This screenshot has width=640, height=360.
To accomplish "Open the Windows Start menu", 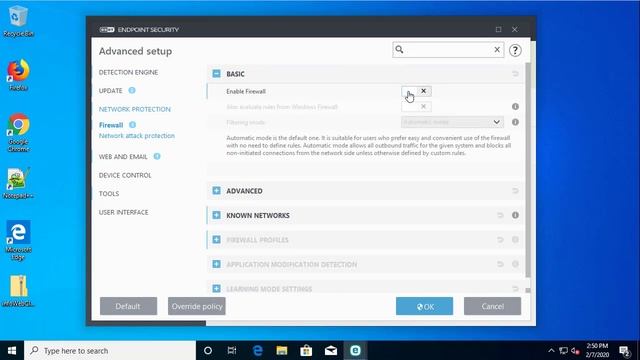I will click(12, 351).
